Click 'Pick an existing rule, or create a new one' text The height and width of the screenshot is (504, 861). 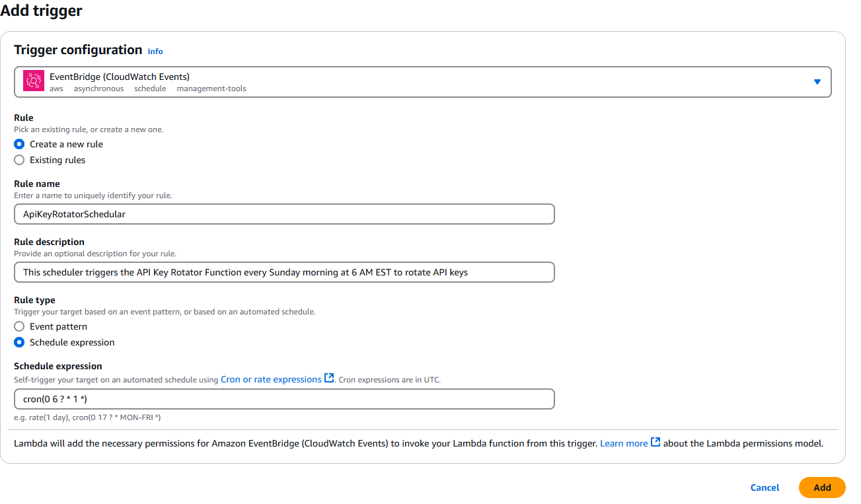tap(89, 129)
